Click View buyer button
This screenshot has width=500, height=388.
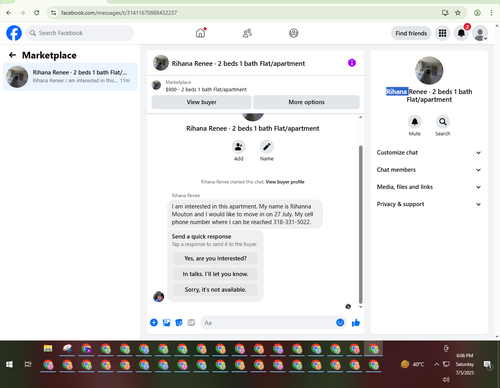[201, 102]
